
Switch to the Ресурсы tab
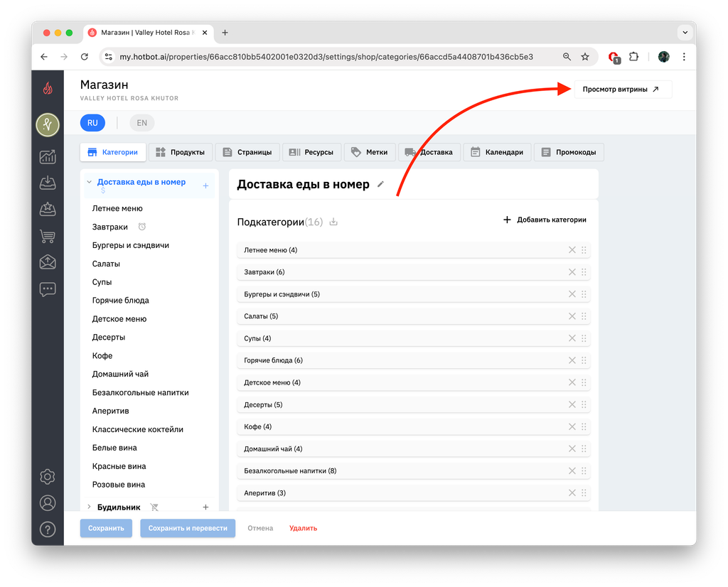pos(311,152)
